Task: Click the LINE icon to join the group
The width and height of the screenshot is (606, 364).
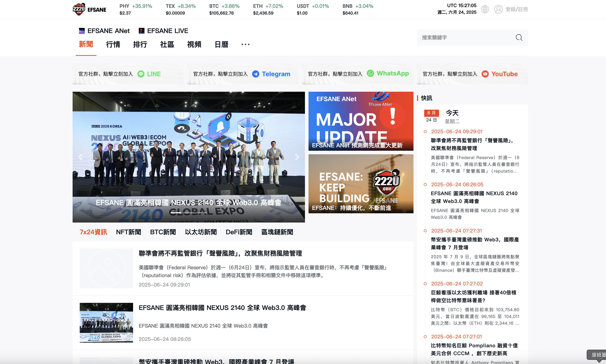Action: click(x=141, y=74)
